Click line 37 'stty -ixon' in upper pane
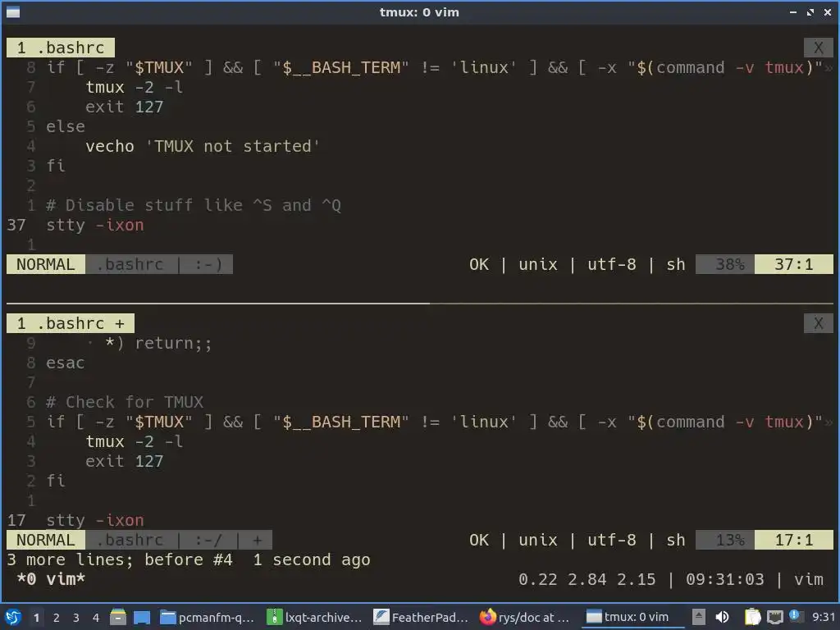 95,225
